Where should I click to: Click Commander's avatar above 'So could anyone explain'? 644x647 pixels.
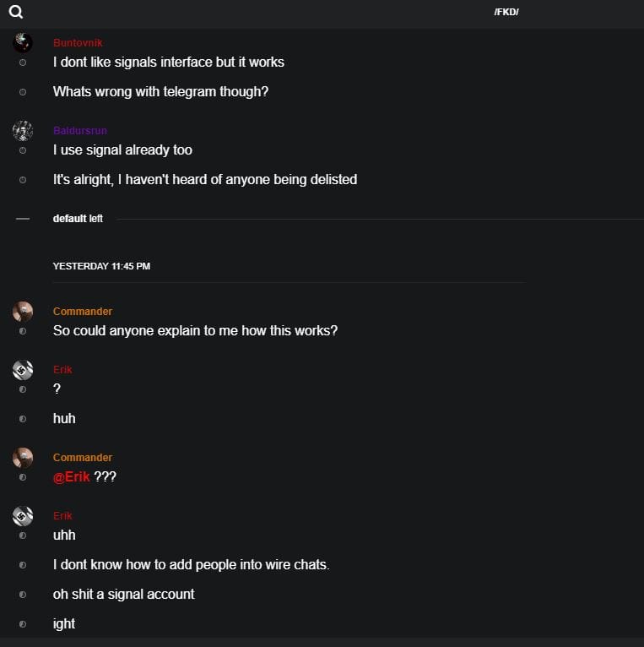23,312
